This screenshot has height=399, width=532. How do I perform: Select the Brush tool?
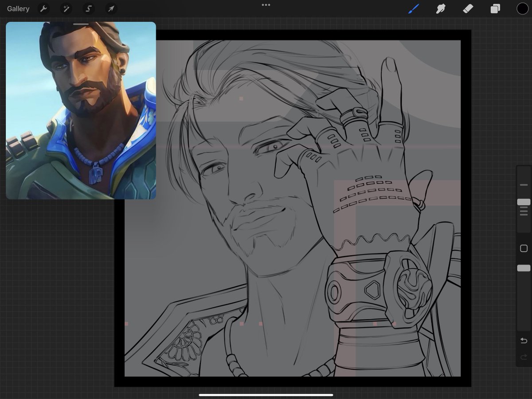pos(414,8)
